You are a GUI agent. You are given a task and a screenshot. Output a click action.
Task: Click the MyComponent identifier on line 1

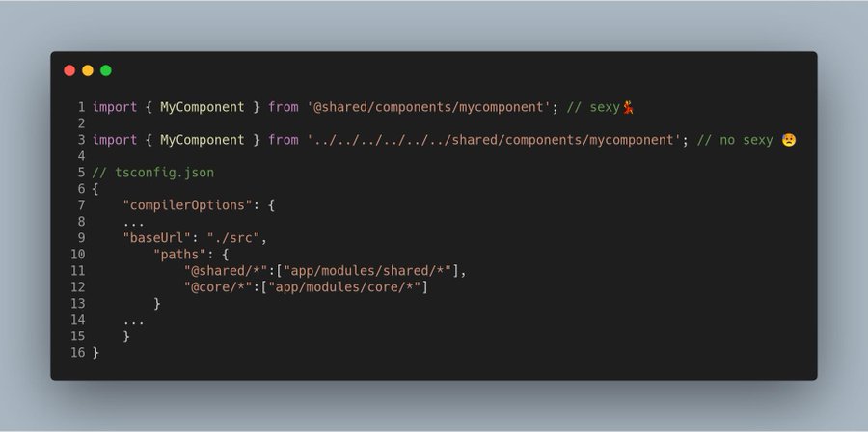coord(203,107)
